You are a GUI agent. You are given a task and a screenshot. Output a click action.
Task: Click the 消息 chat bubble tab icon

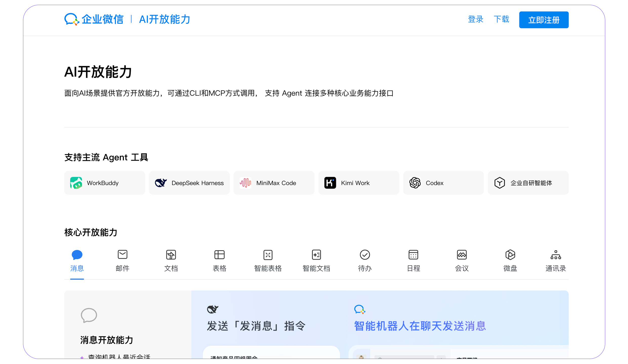click(77, 255)
